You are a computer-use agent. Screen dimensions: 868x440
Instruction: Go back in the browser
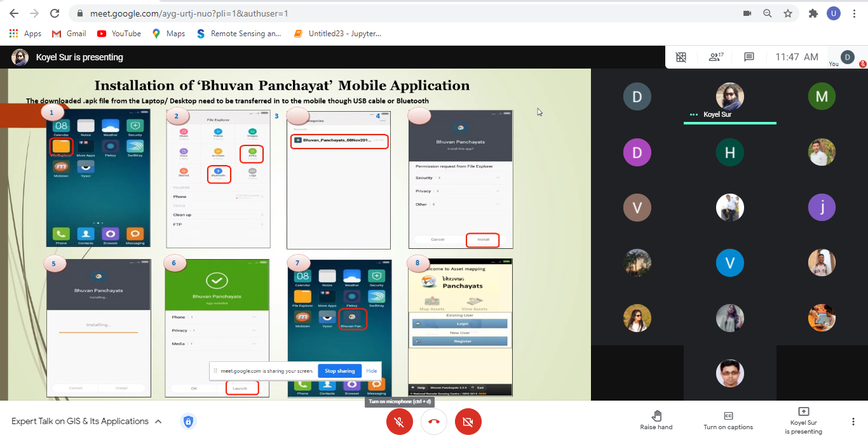pyautogui.click(x=13, y=13)
